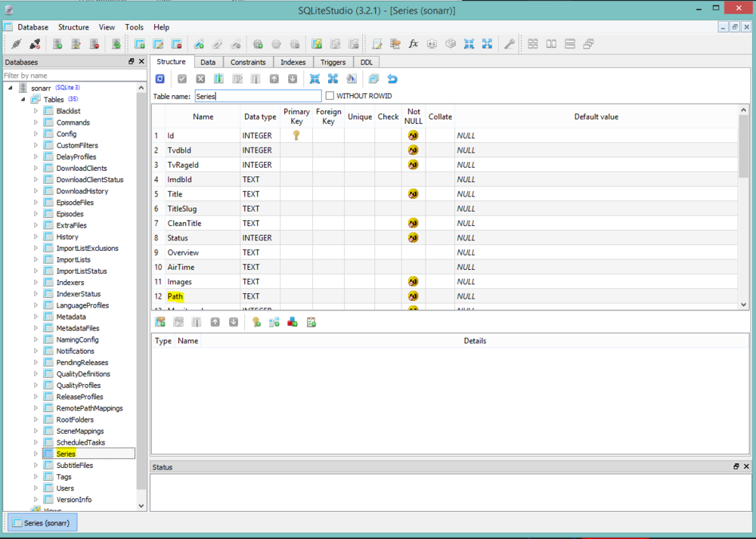The height and width of the screenshot is (539, 756).
Task: Click the add column icon in Structure toolbar
Action: click(218, 79)
